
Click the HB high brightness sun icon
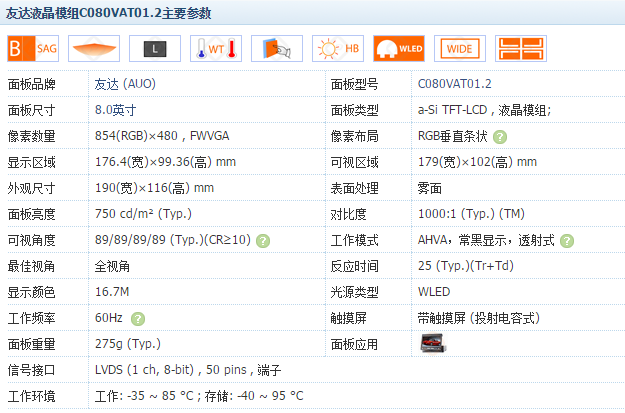tap(338, 49)
